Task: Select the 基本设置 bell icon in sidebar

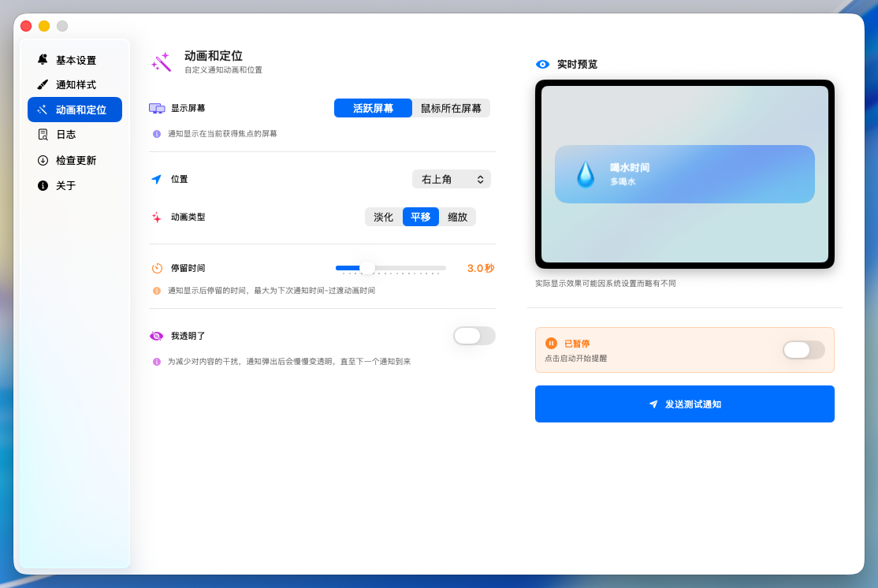Action: (44, 59)
